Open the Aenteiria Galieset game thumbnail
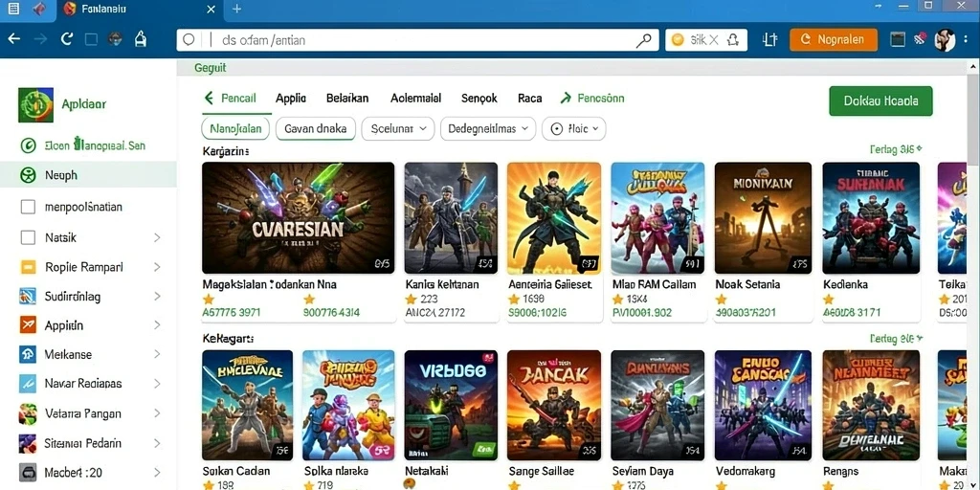980x490 pixels. pyautogui.click(x=554, y=217)
